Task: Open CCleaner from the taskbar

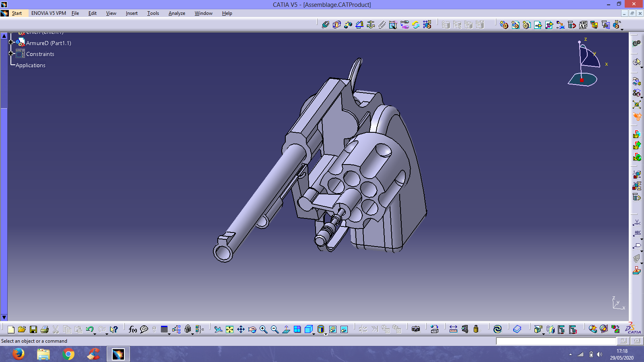Action: click(93, 354)
